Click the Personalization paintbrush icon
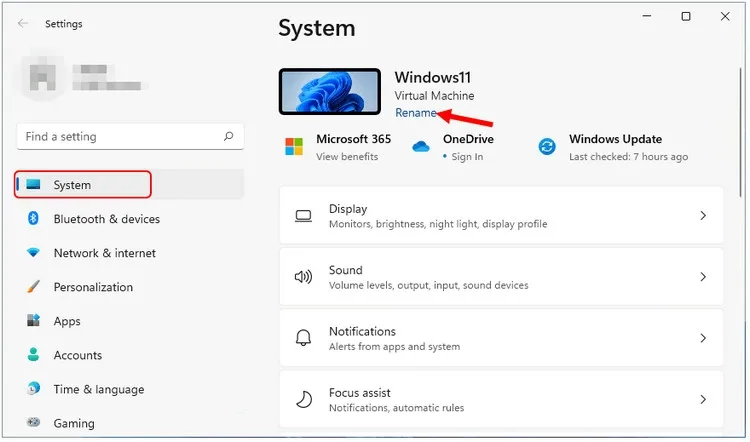Image resolution: width=750 pixels, height=442 pixels. (x=33, y=287)
